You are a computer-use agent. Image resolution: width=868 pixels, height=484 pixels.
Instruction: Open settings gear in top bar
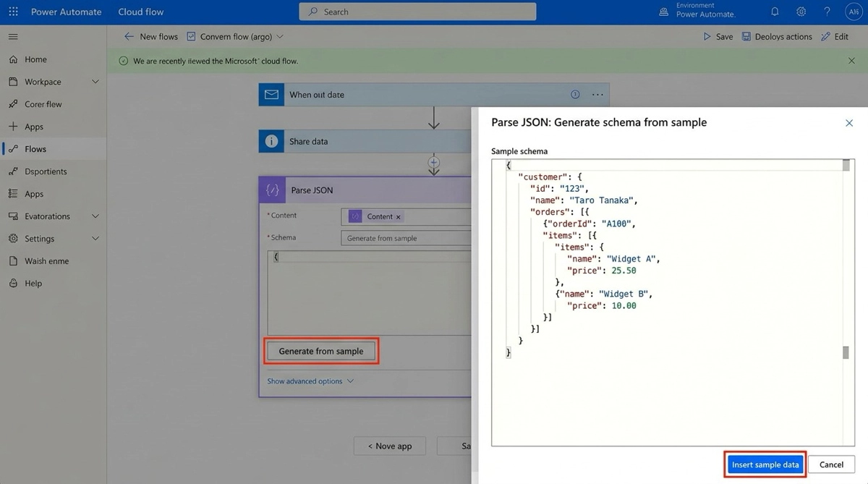click(801, 12)
